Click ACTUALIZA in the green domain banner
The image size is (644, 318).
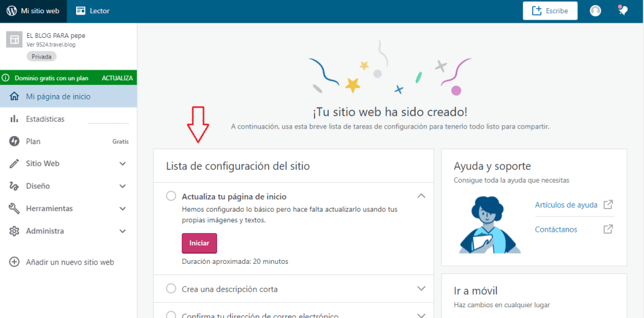pyautogui.click(x=117, y=78)
